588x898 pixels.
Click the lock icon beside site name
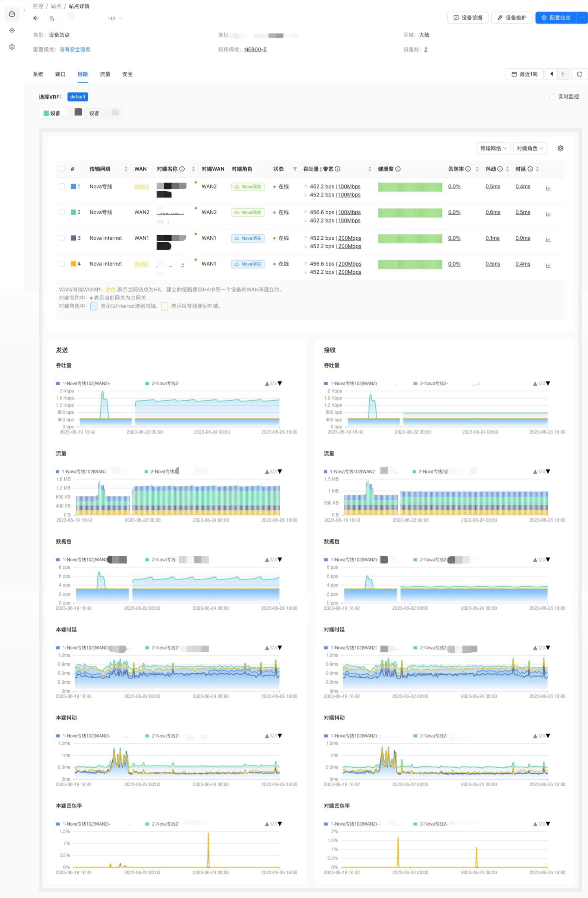pyautogui.click(x=51, y=19)
